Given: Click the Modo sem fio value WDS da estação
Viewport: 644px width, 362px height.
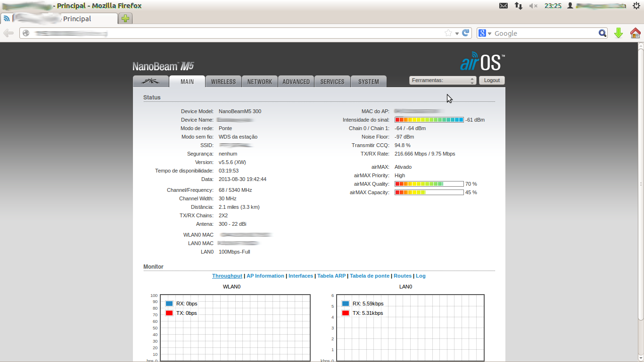Looking at the screenshot, I should (238, 137).
